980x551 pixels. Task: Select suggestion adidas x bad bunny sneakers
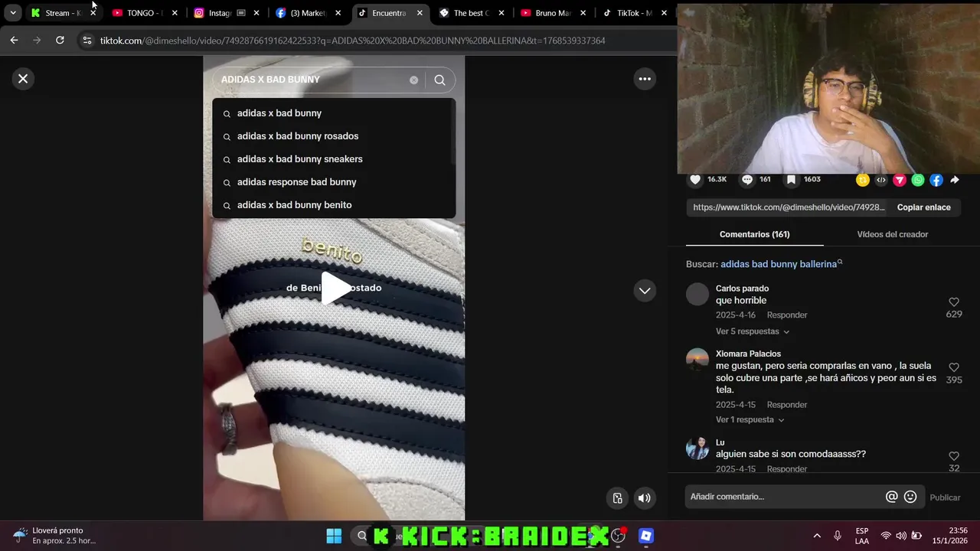click(x=334, y=159)
